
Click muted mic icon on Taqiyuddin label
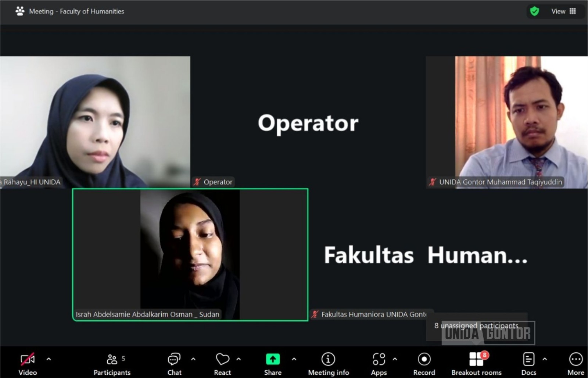[x=433, y=182]
